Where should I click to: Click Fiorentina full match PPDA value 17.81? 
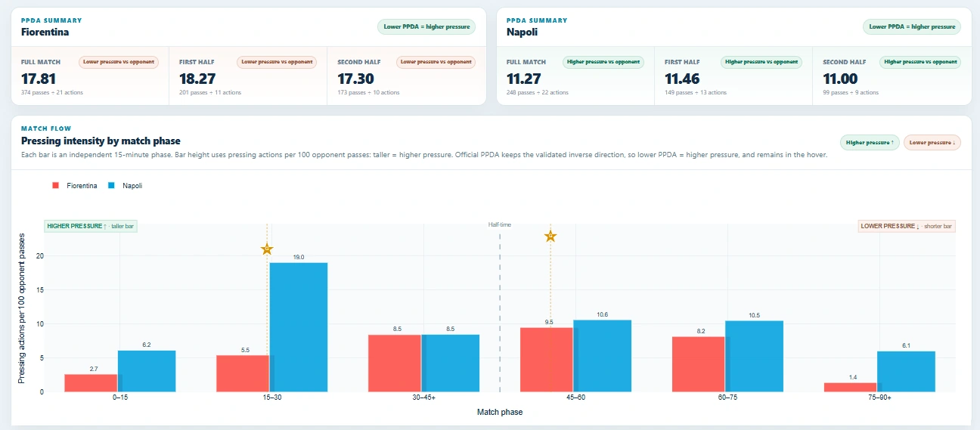(39, 79)
